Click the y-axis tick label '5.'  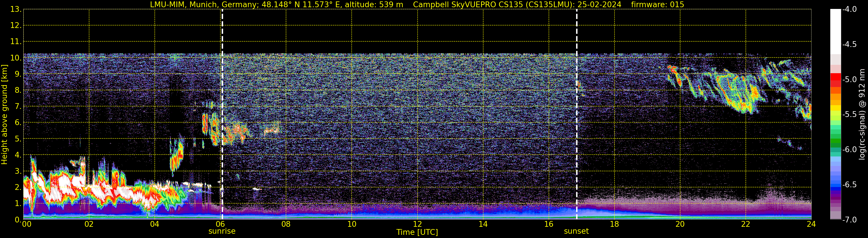[x=18, y=139]
